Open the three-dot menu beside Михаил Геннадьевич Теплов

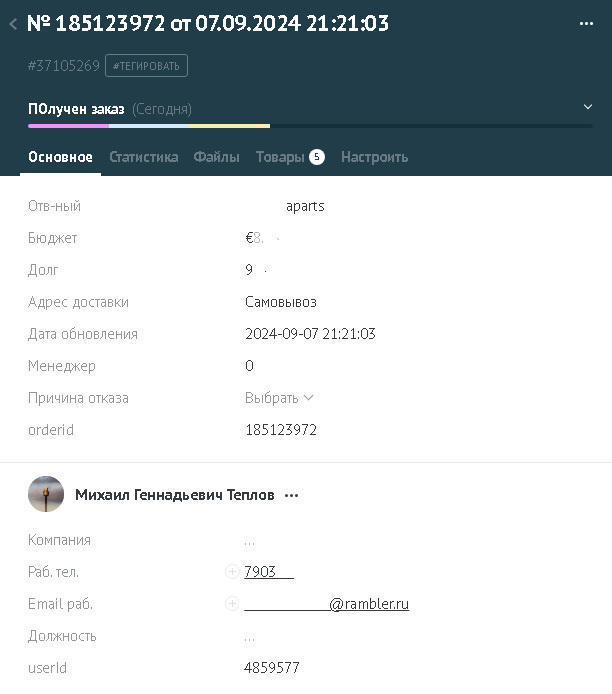point(291,495)
